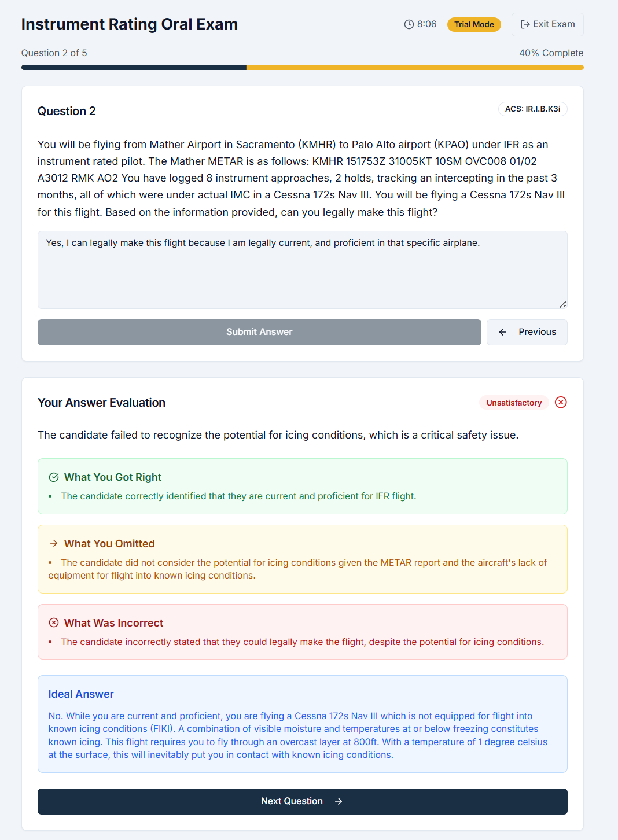Click the answer textarea resize handle
Screen dimensions: 618x840
pyautogui.click(x=562, y=304)
